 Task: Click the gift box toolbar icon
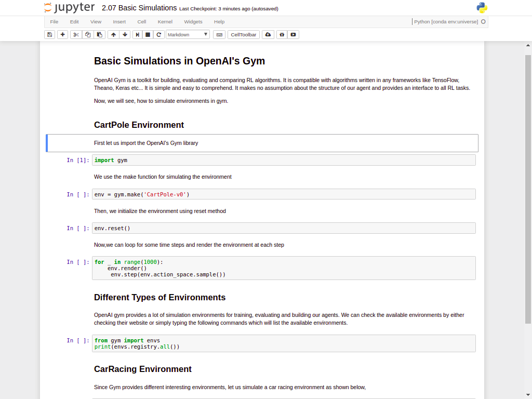point(282,35)
